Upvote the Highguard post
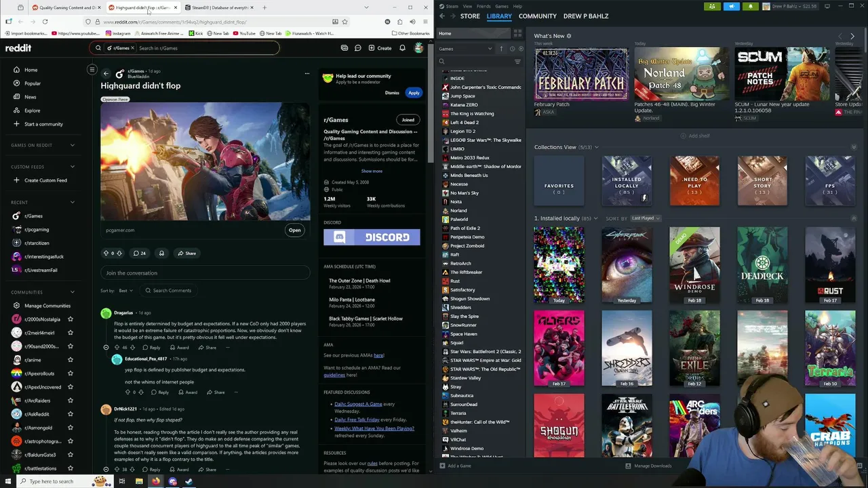The height and width of the screenshot is (488, 868). [x=106, y=253]
